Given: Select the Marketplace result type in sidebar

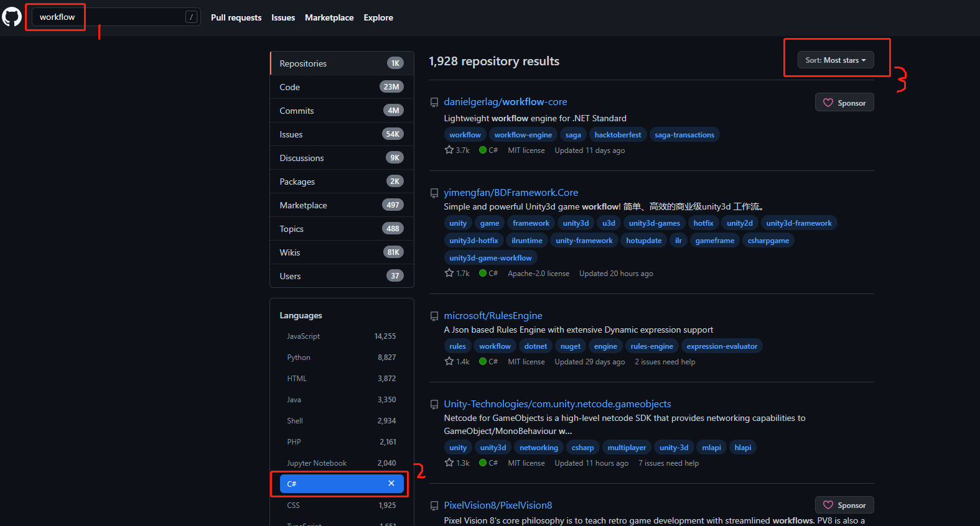Looking at the screenshot, I should tap(342, 205).
